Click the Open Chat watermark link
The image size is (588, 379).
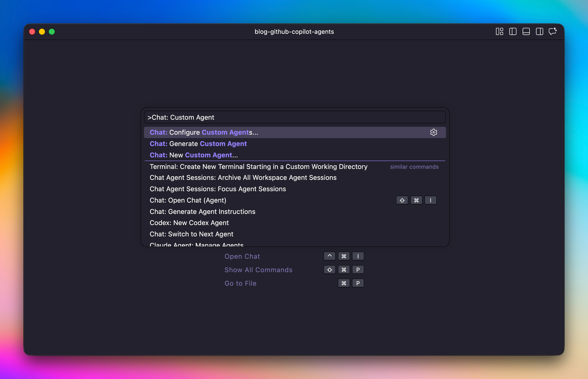click(242, 256)
